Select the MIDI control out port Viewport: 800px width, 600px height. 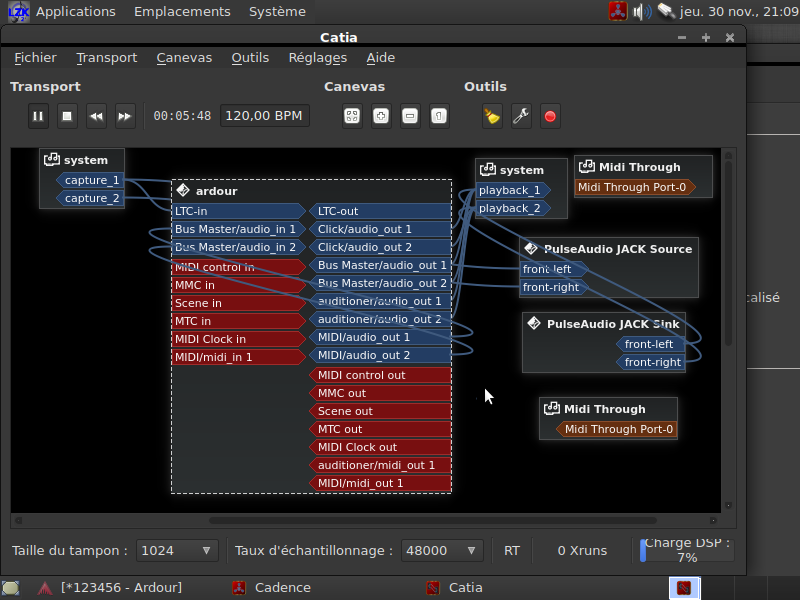pos(380,375)
